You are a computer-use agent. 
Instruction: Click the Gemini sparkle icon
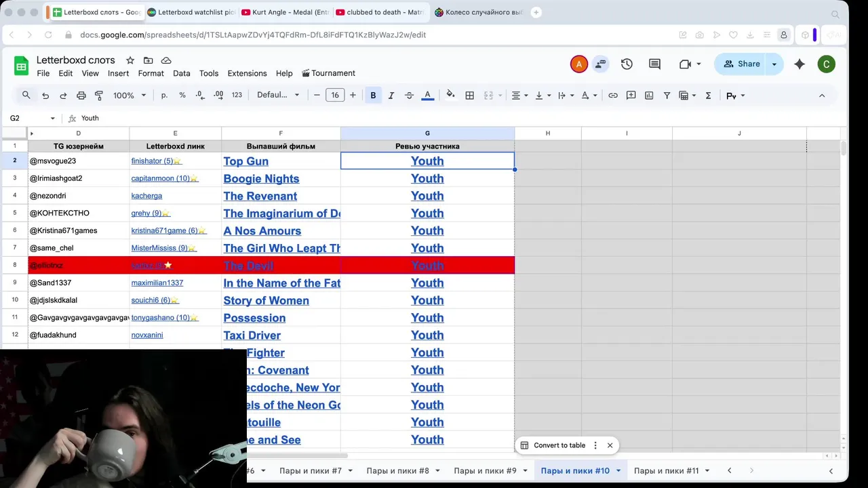(800, 64)
